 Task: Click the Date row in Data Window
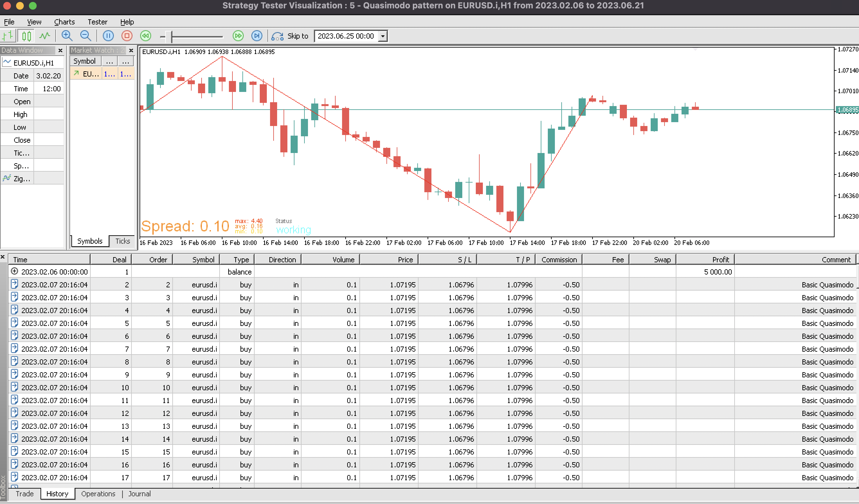click(32, 76)
